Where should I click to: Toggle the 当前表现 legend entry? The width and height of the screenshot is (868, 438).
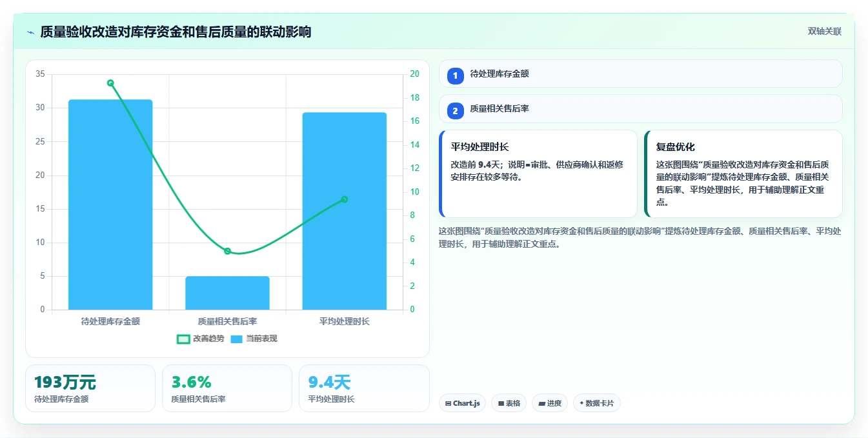(254, 339)
